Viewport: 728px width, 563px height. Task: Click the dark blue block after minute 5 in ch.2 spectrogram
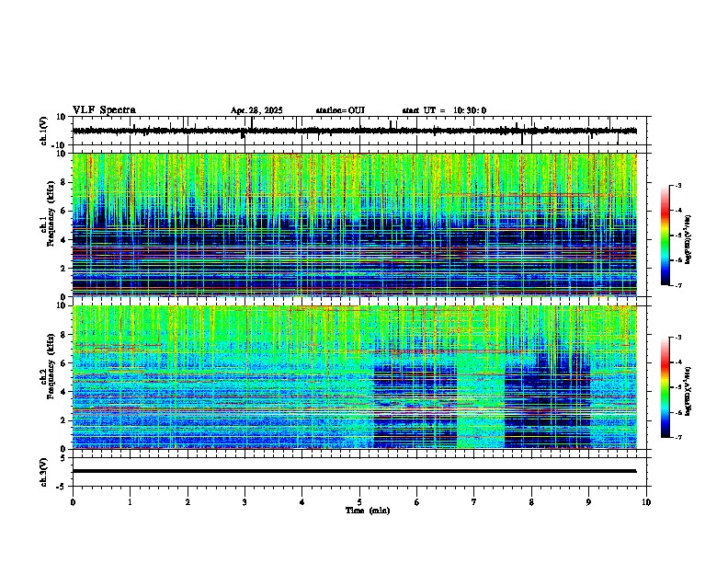(415, 407)
